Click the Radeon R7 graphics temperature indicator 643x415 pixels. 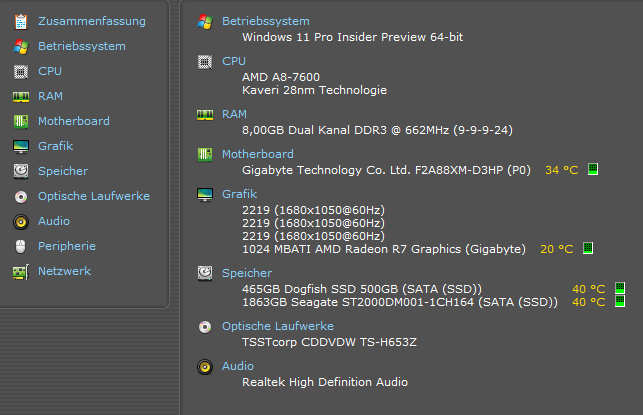coord(588,248)
